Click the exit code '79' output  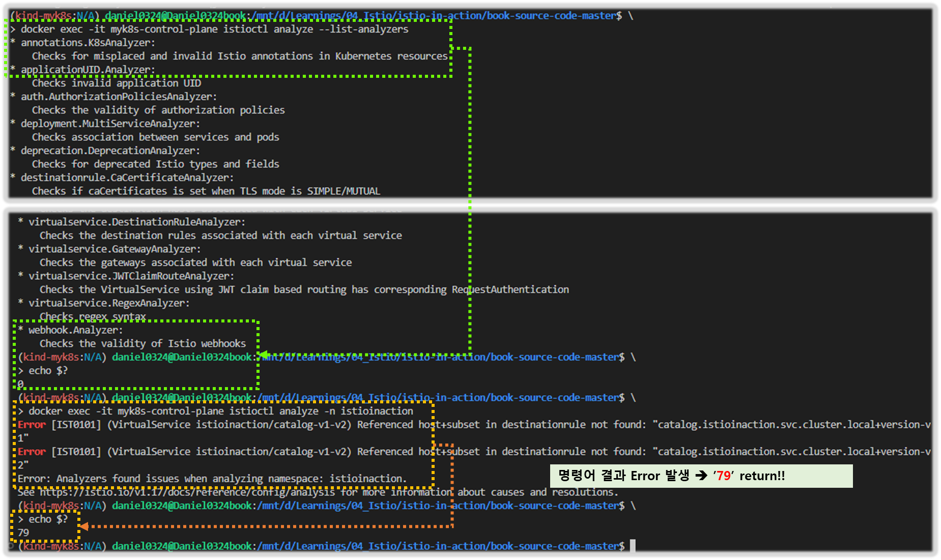pyautogui.click(x=23, y=533)
